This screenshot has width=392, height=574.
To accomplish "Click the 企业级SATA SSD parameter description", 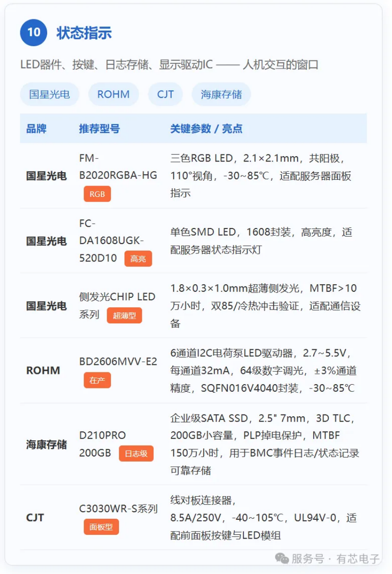I will pos(265,444).
